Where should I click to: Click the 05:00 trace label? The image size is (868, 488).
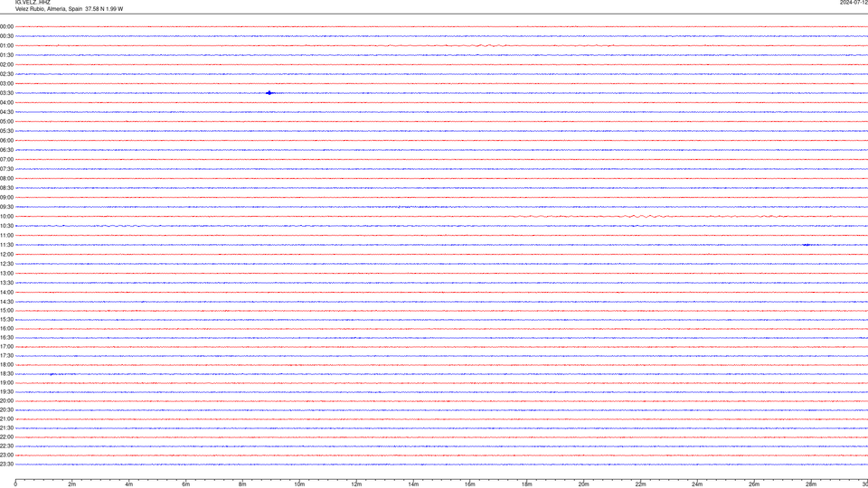click(6, 121)
